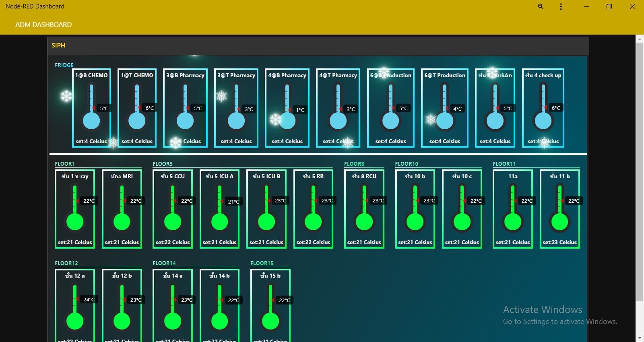The height and width of the screenshot is (342, 644).
Task: Select the SIPH tab header
Action: tap(58, 45)
